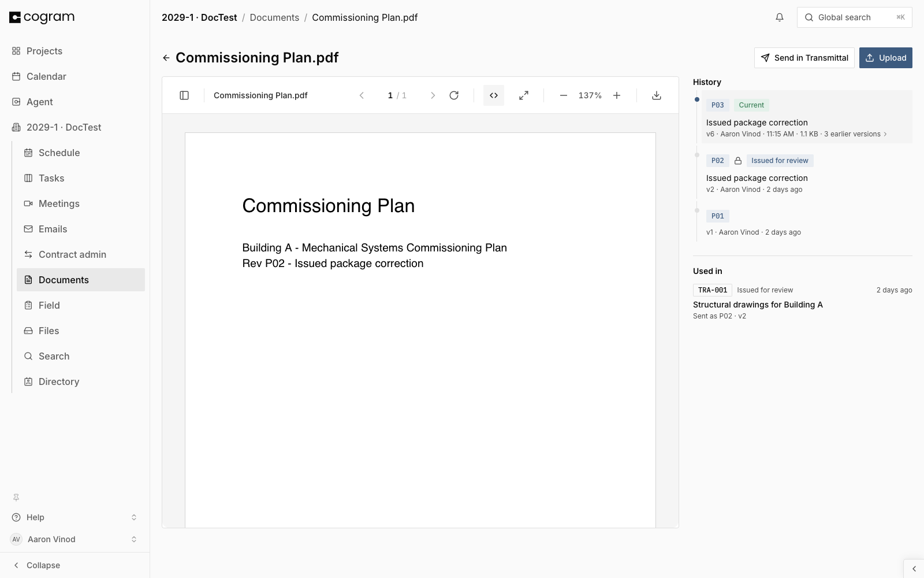Screen dimensions: 924x578
Task: Click 2029-1 · DocTest breadcrumb
Action: pos(199,17)
